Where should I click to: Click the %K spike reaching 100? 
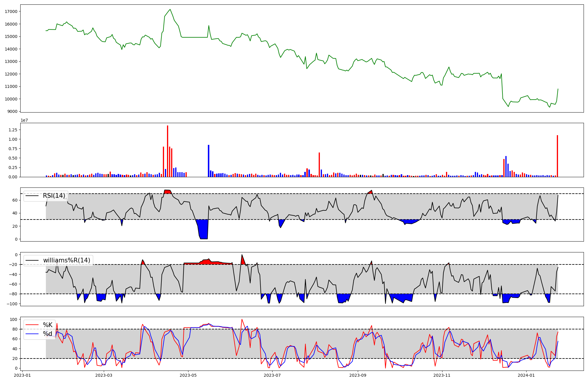[x=242, y=320]
